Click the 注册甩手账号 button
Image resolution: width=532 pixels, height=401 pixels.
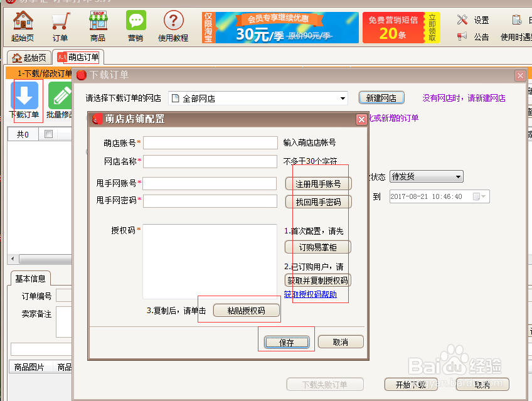[318, 184]
